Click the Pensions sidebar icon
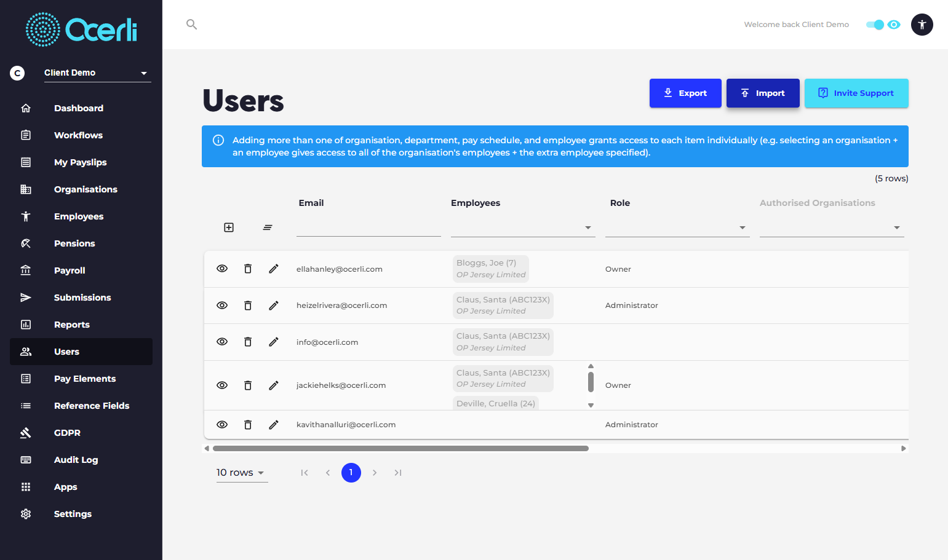Image resolution: width=948 pixels, height=560 pixels. click(x=26, y=243)
